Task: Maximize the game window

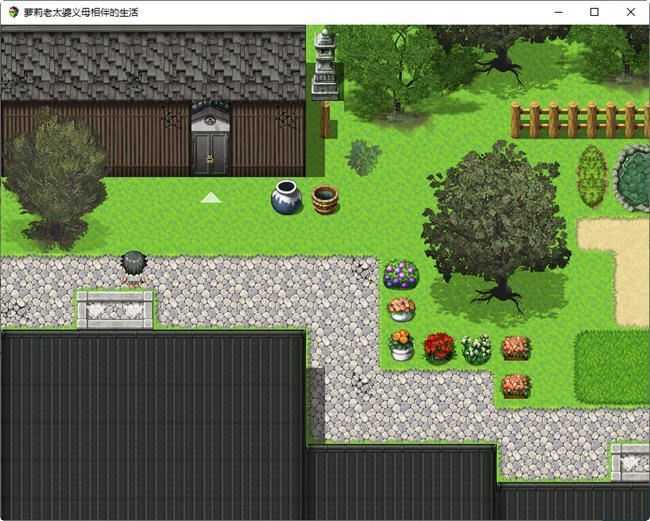Action: (594, 12)
